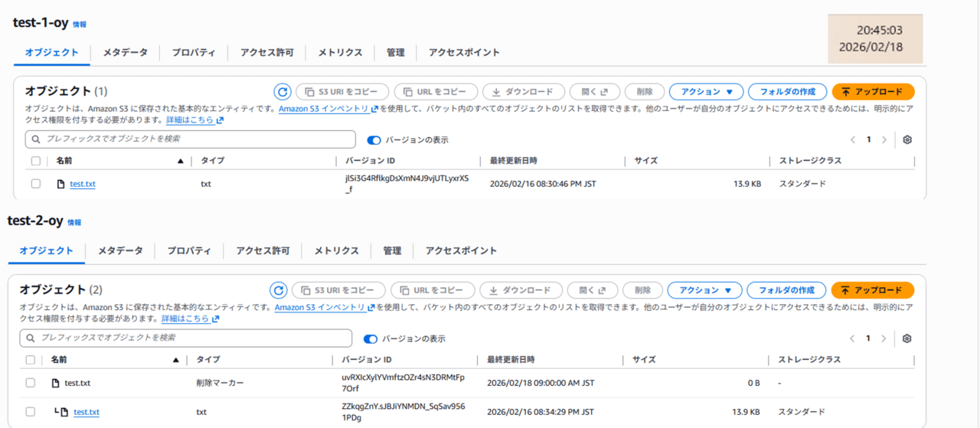Open アクセス許可 tab in test-2-oy
Image resolution: width=980 pixels, height=428 pixels.
(x=263, y=250)
